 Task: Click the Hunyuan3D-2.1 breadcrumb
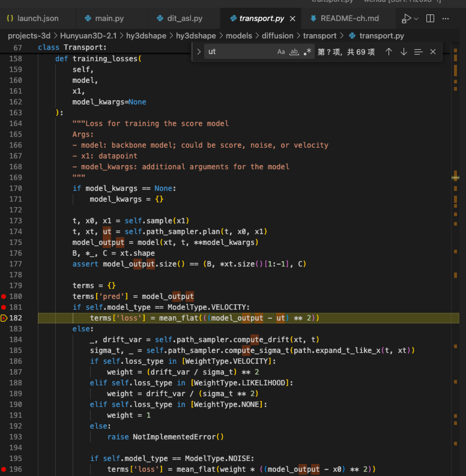pyautogui.click(x=88, y=36)
